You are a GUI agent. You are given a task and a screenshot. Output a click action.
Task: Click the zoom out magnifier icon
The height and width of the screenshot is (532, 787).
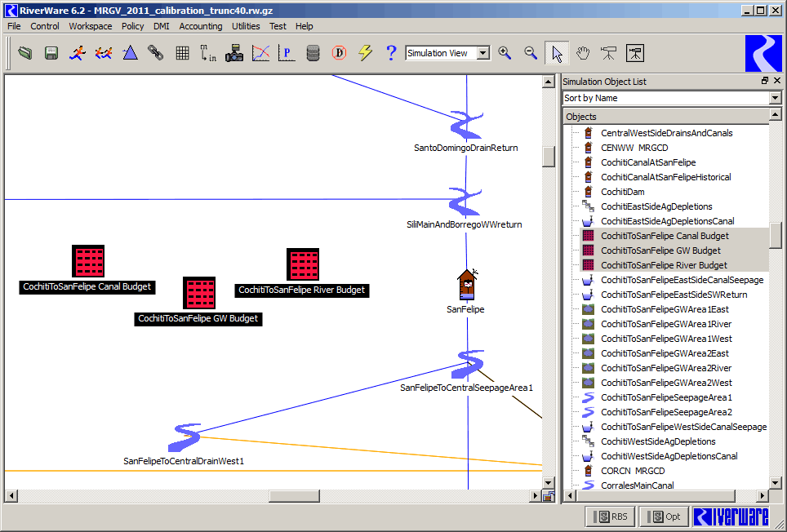(531, 53)
